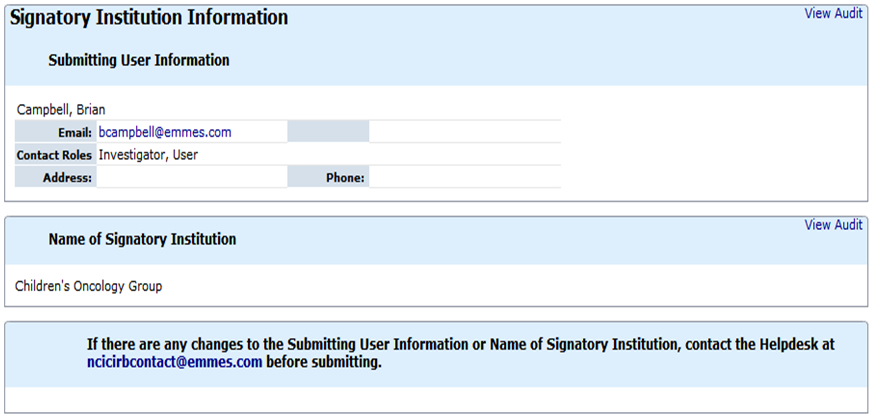Screen dimensions: 873x418
Task: Click the empty Address value cell
Action: (x=191, y=178)
